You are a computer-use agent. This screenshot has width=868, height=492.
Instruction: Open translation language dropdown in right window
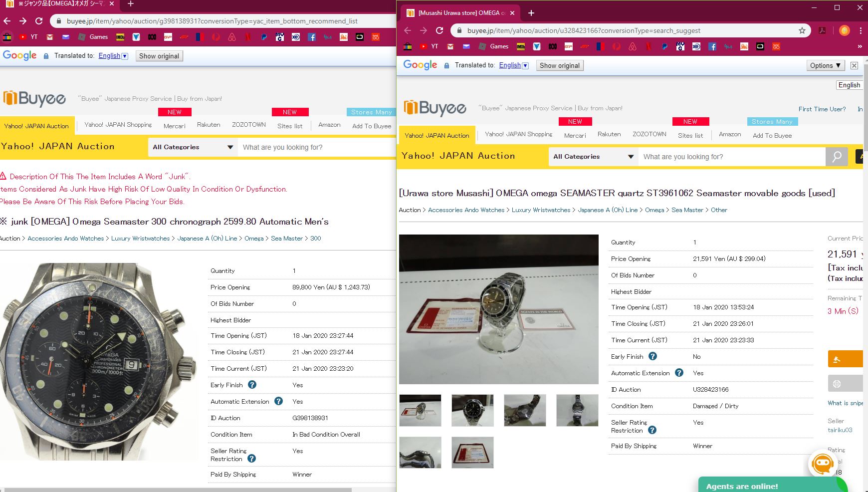514,65
